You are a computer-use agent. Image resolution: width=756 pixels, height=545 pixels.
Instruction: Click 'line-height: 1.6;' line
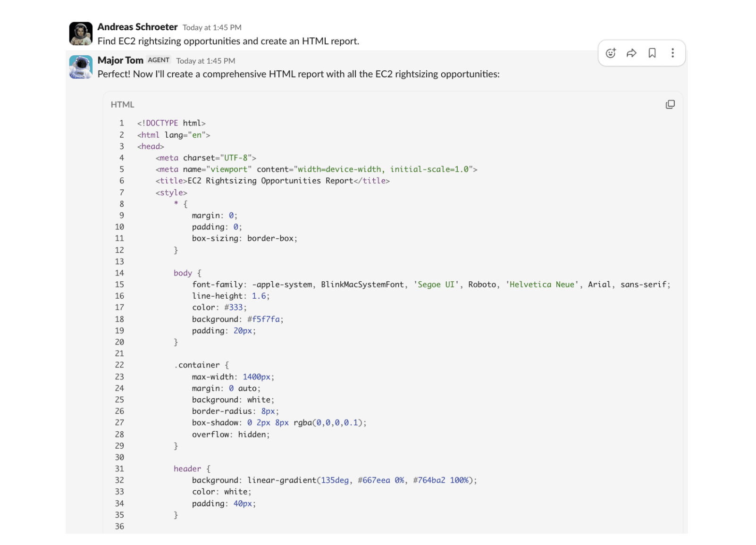pos(231,296)
